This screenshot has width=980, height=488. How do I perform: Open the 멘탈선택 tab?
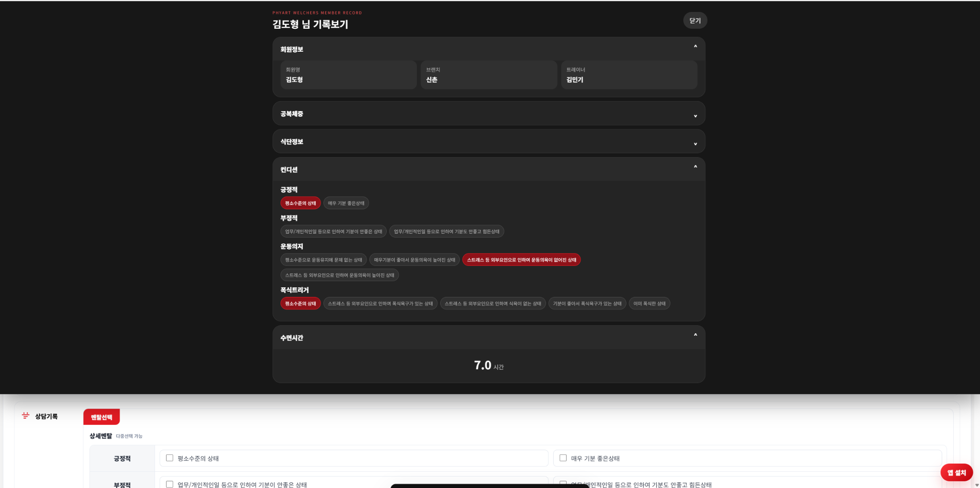pos(101,417)
